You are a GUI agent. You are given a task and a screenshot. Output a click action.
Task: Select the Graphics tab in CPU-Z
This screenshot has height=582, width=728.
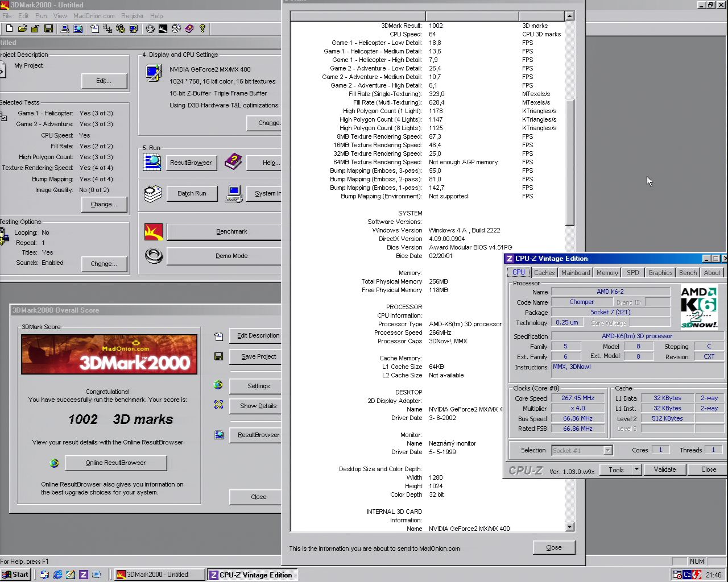point(660,273)
